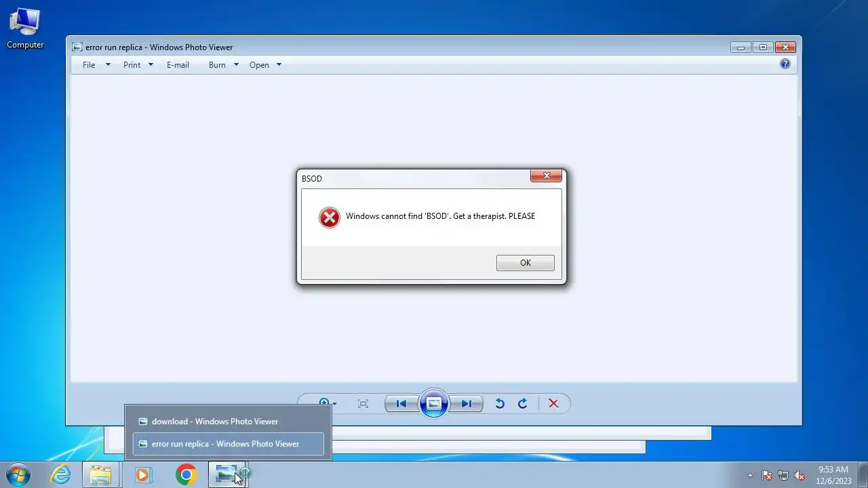
Task: Click the red error icon in image
Action: coord(330,217)
